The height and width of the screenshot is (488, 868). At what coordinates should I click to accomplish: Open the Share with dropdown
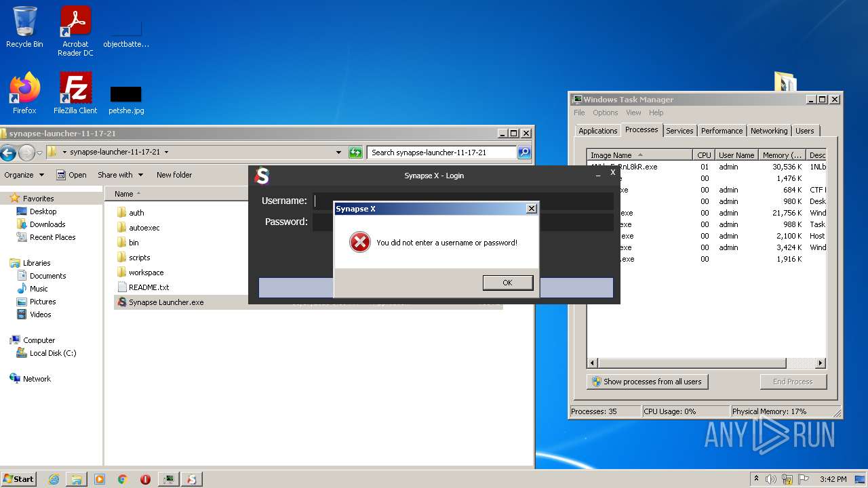pyautogui.click(x=120, y=175)
